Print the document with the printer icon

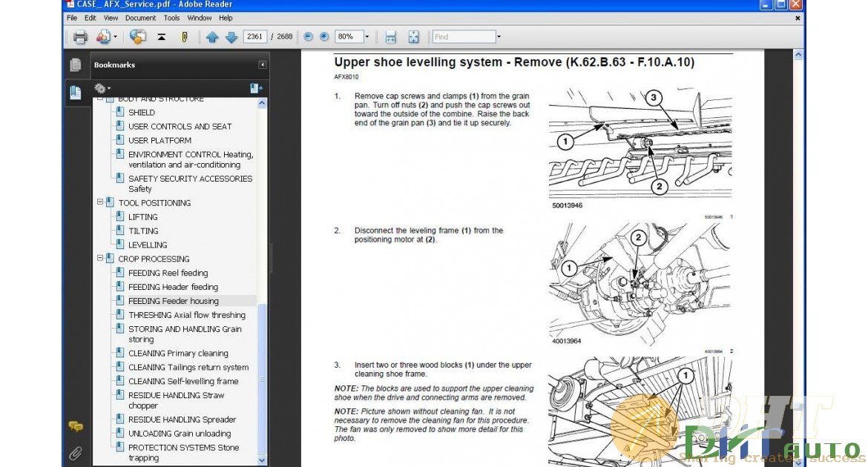(80, 37)
